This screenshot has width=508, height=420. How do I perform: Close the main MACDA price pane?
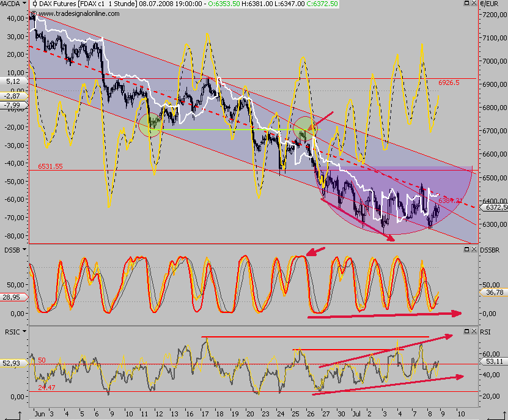(474, 3)
